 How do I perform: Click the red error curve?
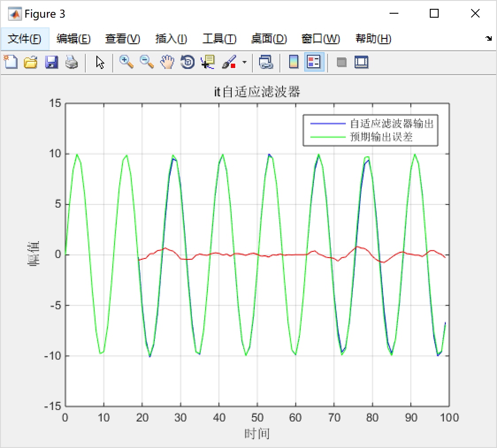pyautogui.click(x=291, y=254)
